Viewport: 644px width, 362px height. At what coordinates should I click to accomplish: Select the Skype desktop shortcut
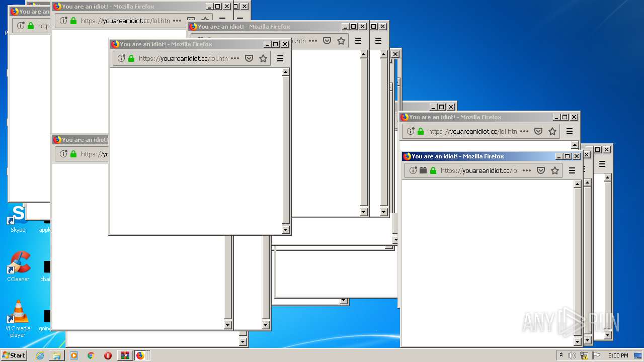[x=18, y=218]
